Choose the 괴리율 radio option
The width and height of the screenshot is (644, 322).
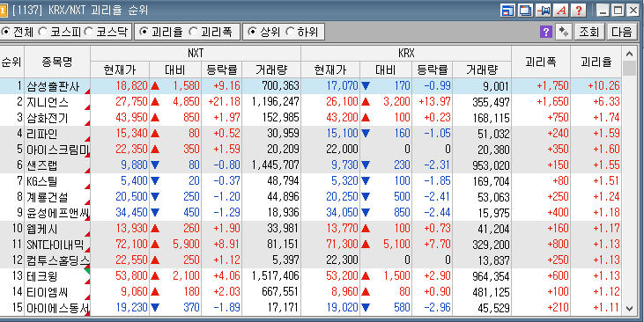point(144,32)
